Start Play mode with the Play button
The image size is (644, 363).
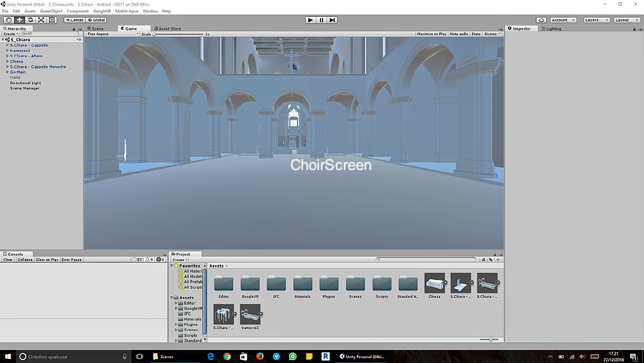click(310, 20)
